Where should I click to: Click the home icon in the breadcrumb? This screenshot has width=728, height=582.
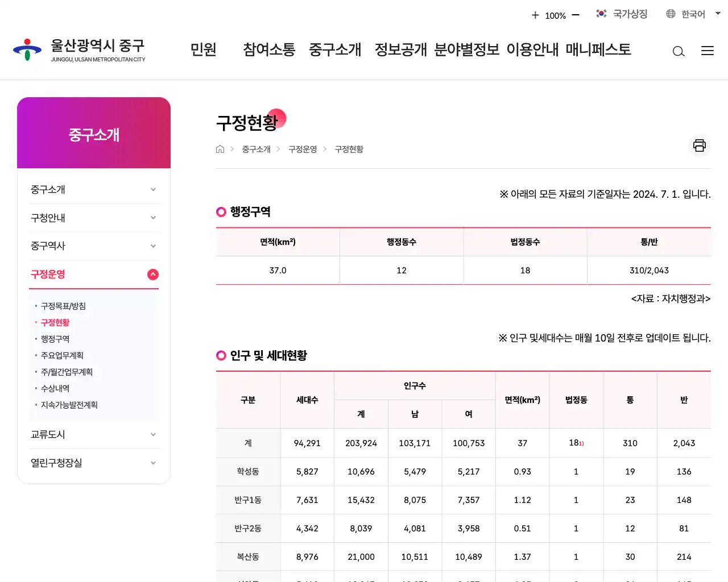pos(220,149)
